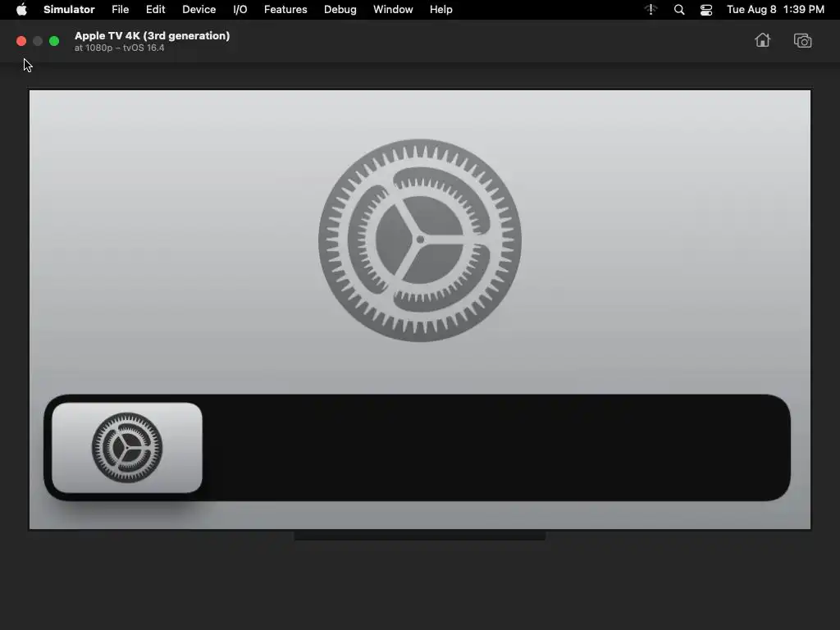The height and width of the screenshot is (630, 840).
Task: Close the Simulator window with the red button
Action: [x=21, y=41]
